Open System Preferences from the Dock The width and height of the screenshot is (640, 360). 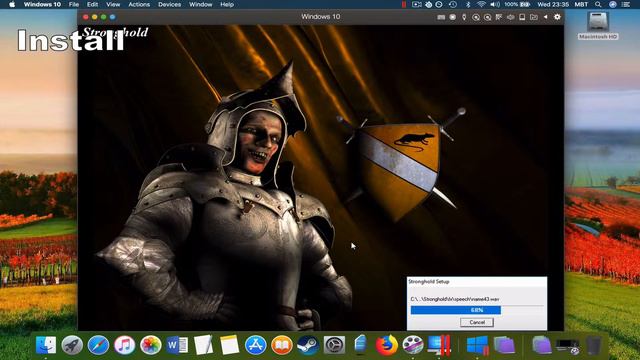pos(334,345)
